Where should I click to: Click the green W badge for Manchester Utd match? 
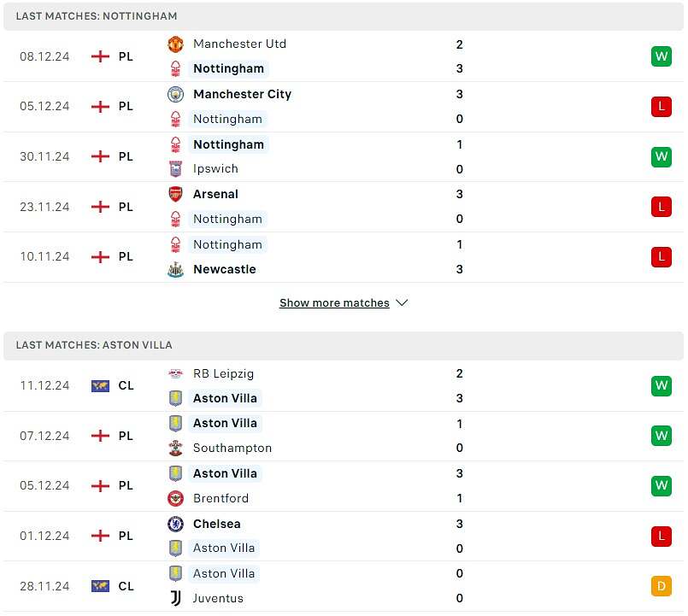[x=662, y=56]
